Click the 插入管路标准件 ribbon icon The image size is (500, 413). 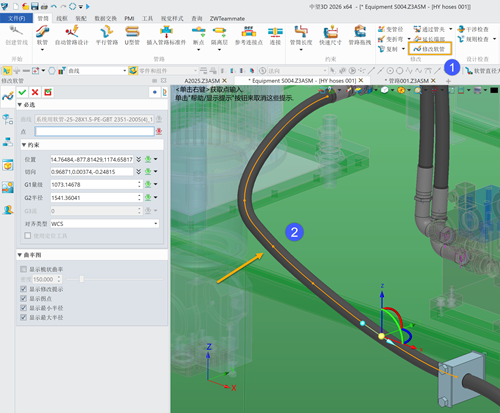click(166, 32)
